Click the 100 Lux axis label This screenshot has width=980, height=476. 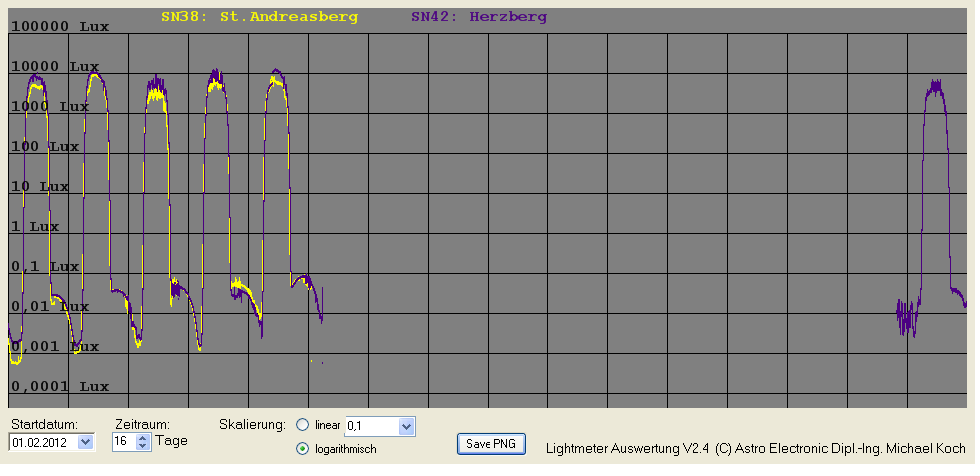pos(45,146)
